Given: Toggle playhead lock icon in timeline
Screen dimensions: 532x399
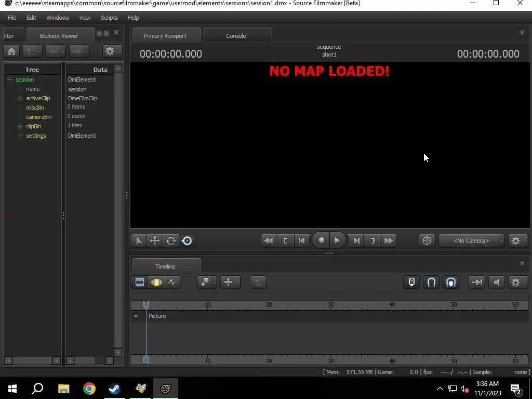Looking at the screenshot, I should (x=411, y=282).
